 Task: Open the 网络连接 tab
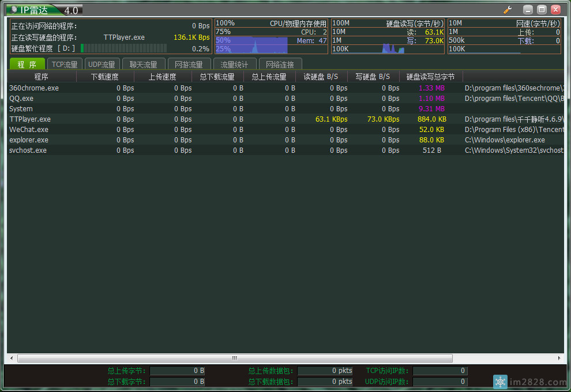click(280, 65)
